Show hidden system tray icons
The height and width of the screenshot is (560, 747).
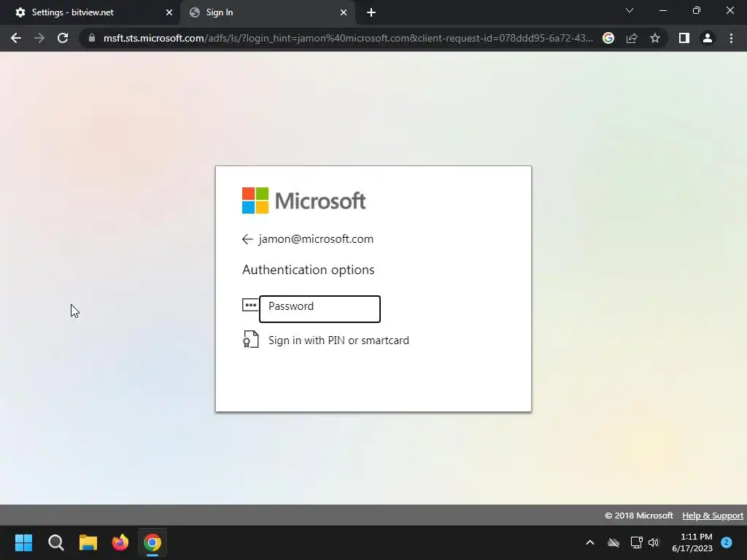point(589,542)
